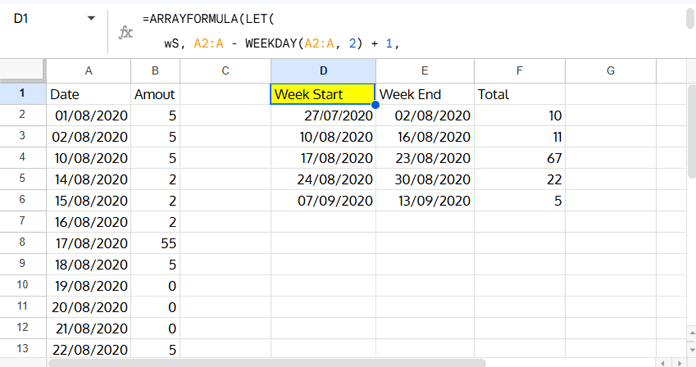Select row 1 header
This screenshot has width=696, height=367.
coord(23,94)
